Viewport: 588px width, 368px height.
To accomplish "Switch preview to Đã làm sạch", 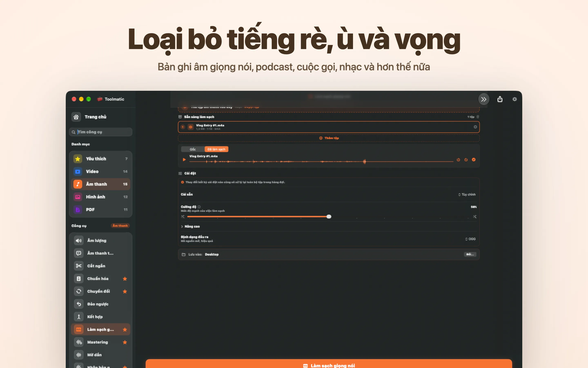I will pos(216,149).
